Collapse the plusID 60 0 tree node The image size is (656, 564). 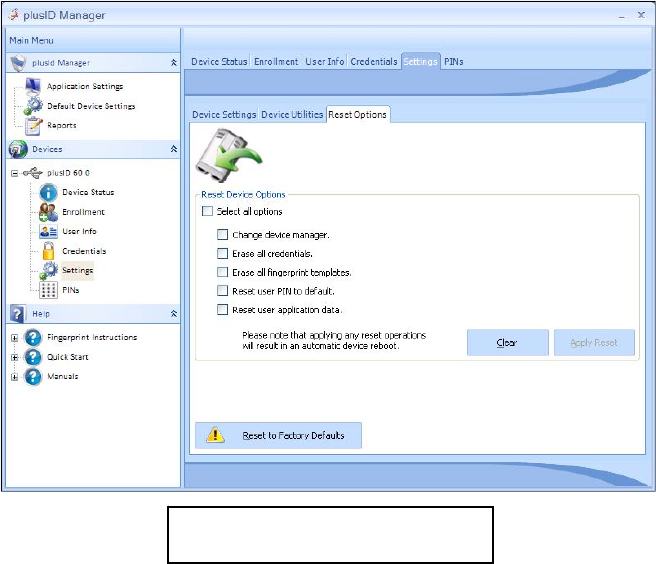[x=15, y=173]
